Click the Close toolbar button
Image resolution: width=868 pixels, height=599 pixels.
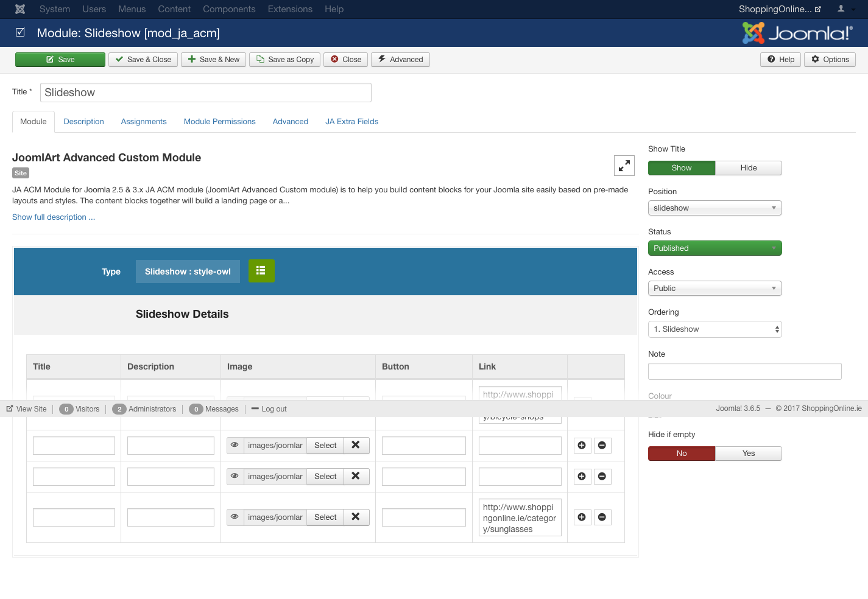[346, 60]
